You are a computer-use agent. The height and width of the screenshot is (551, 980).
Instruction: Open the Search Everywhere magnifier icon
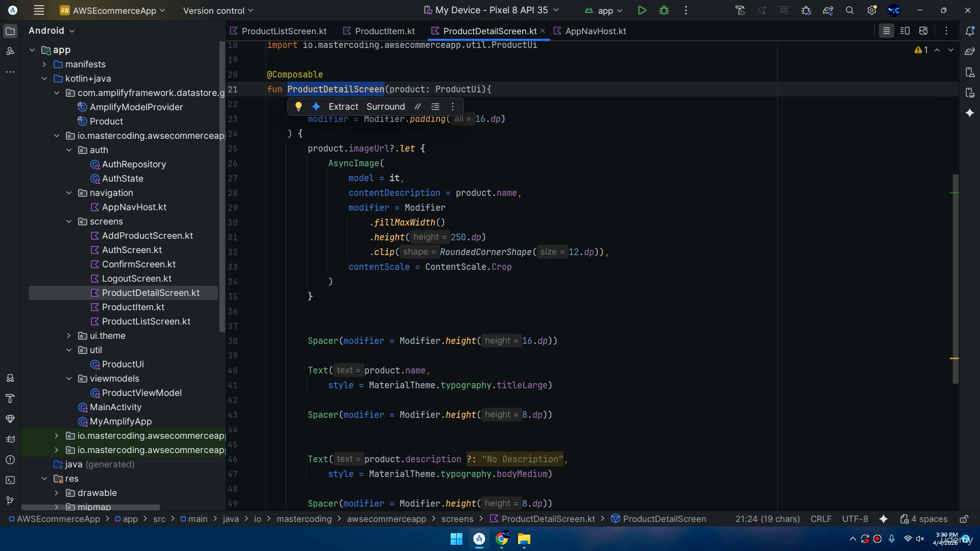tap(850, 10)
